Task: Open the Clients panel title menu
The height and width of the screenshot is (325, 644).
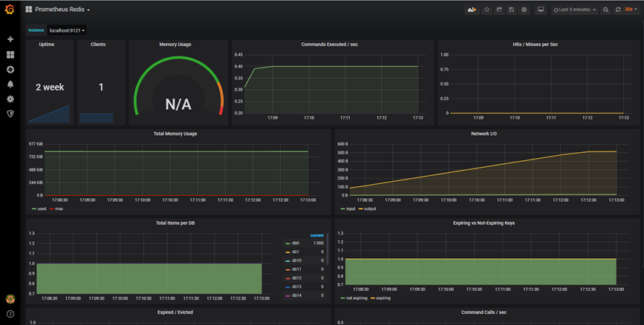Action: point(98,45)
